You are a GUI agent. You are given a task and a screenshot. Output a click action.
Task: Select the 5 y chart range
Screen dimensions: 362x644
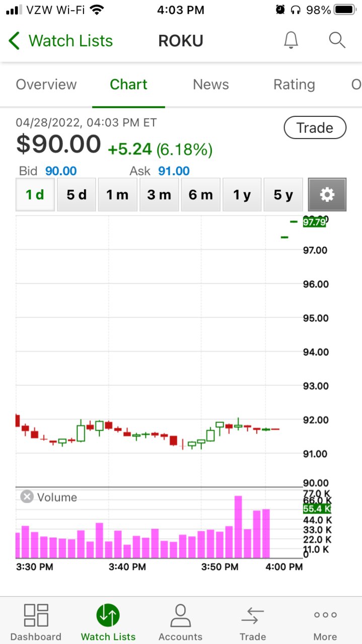pyautogui.click(x=283, y=194)
